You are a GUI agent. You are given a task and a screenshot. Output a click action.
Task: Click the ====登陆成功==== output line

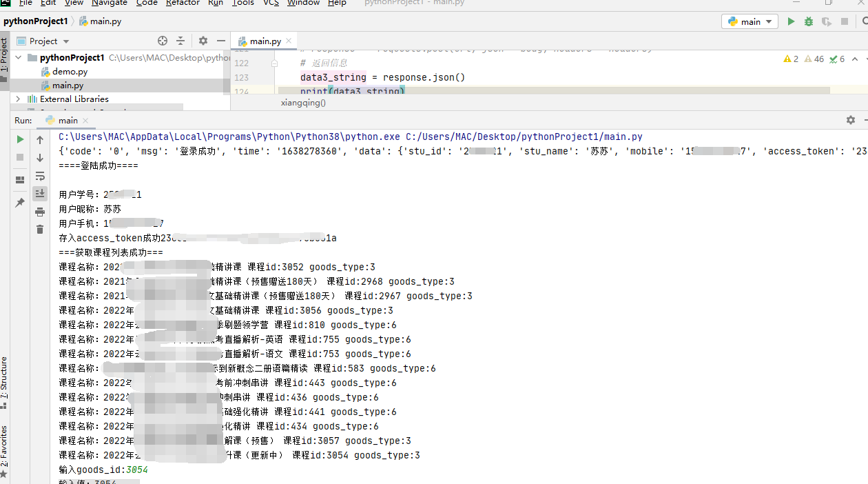coord(99,165)
